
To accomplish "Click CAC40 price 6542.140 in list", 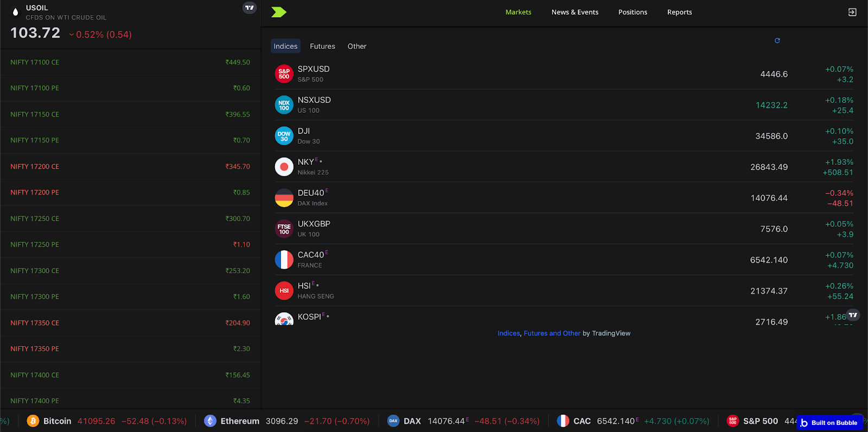I will point(769,260).
